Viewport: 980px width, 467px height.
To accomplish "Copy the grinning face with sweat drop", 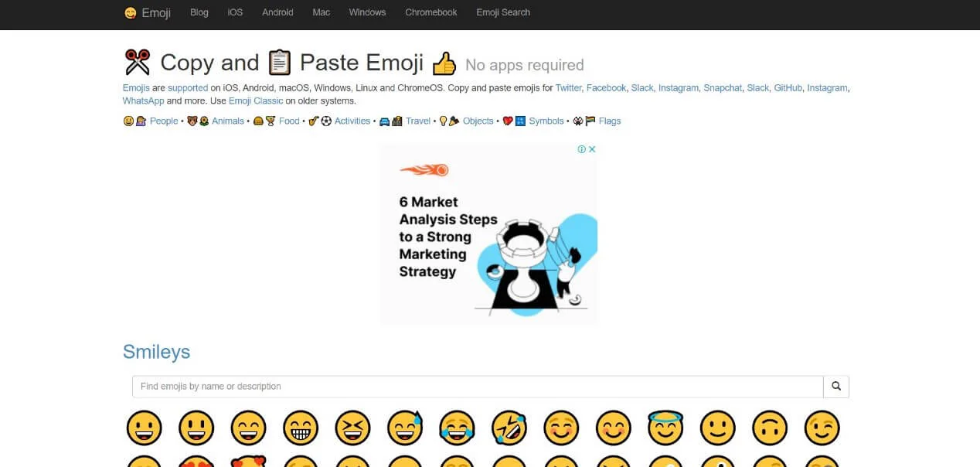I will 405,428.
